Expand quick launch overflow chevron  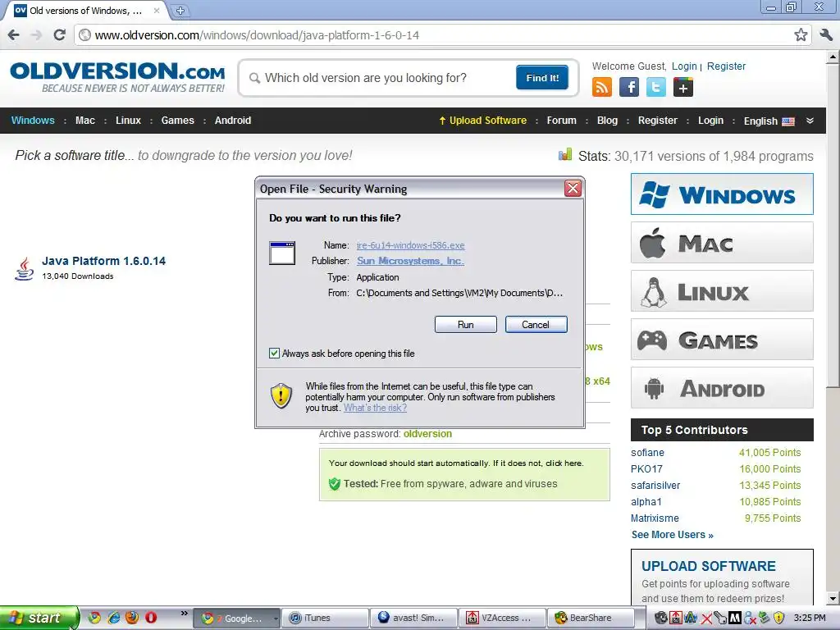click(185, 613)
